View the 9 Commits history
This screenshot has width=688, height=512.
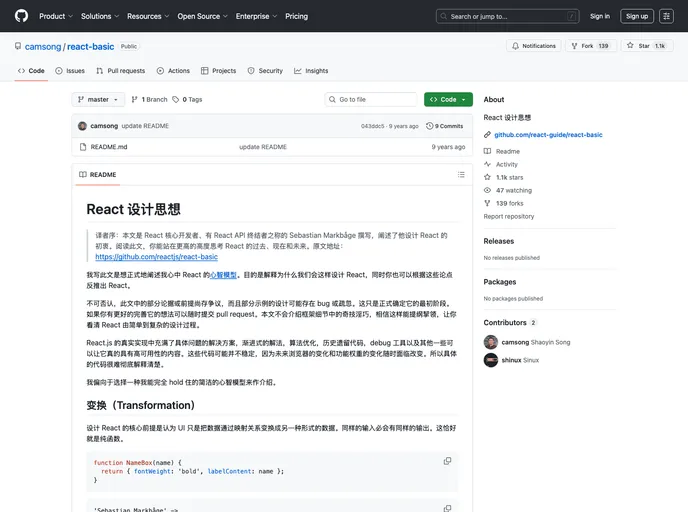pos(444,126)
